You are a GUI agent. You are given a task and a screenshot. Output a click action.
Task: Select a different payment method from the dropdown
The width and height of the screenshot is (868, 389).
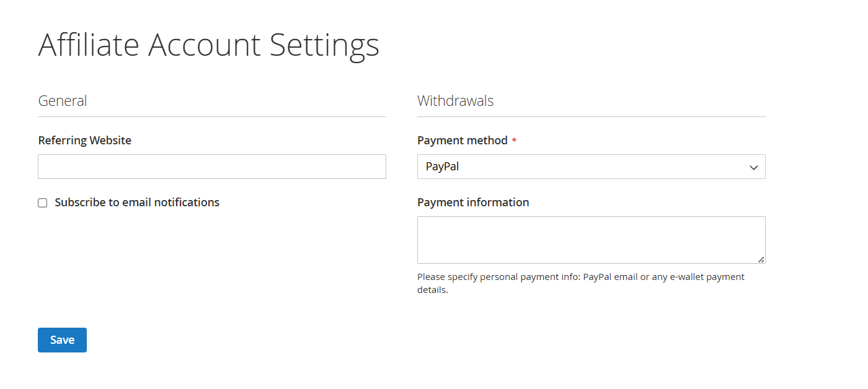[x=591, y=167]
